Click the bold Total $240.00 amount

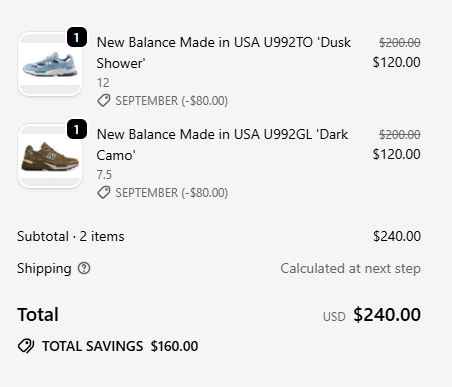point(387,315)
